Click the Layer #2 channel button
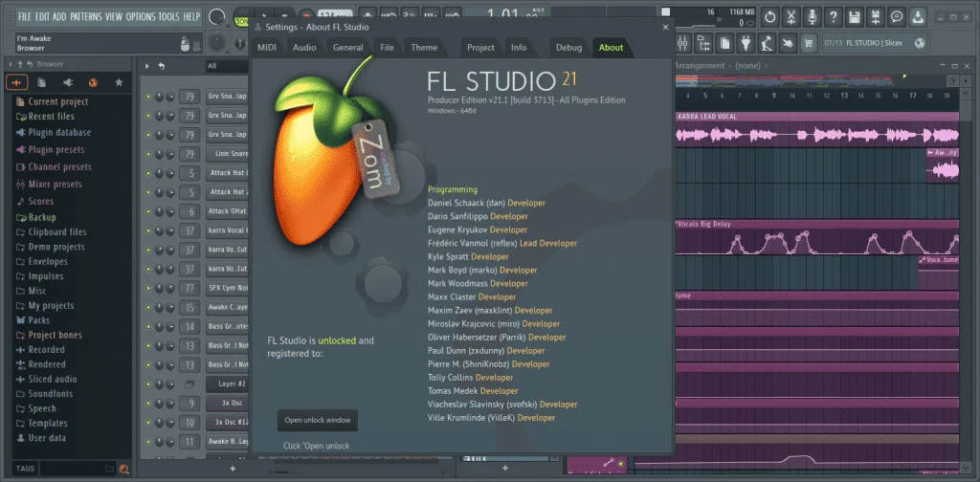The height and width of the screenshot is (482, 980). coord(227,384)
